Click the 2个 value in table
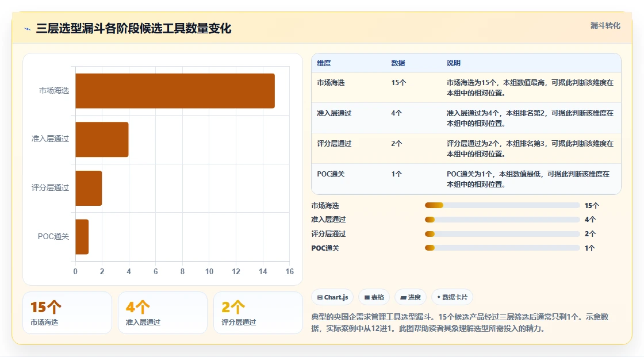The height and width of the screenshot is (357, 644). (396, 143)
